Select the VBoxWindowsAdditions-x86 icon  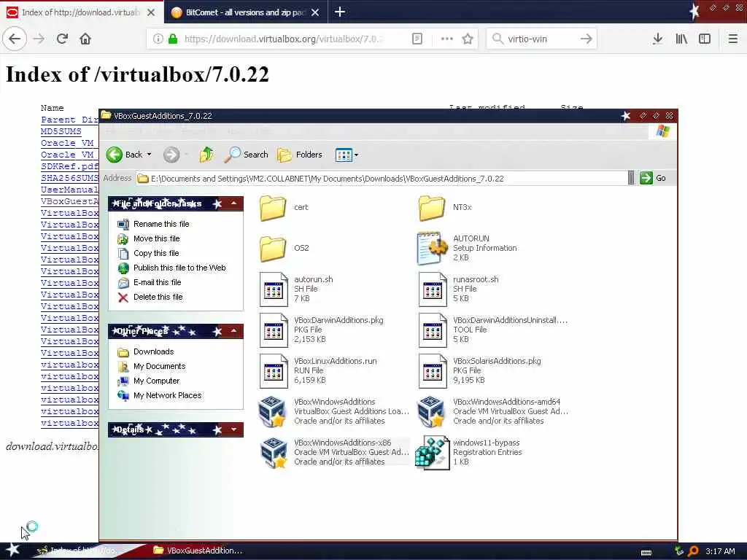click(273, 453)
